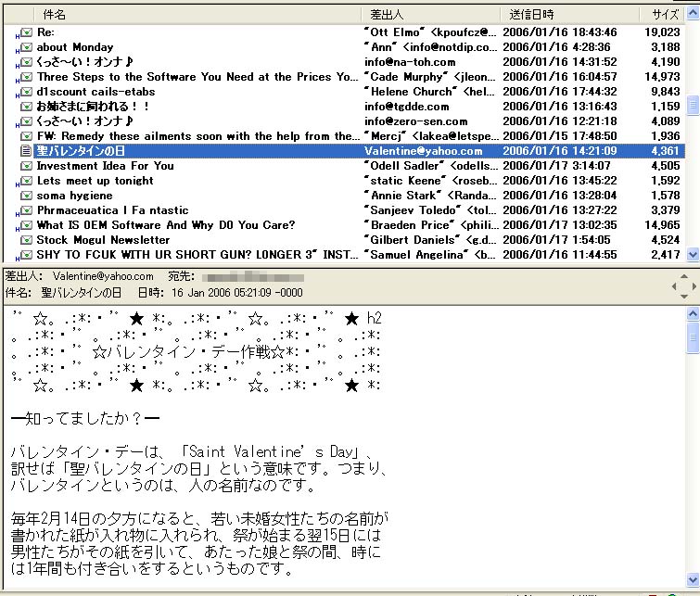Open the "Investment Idea For You" message
This screenshot has width=700, height=596.
[x=105, y=166]
